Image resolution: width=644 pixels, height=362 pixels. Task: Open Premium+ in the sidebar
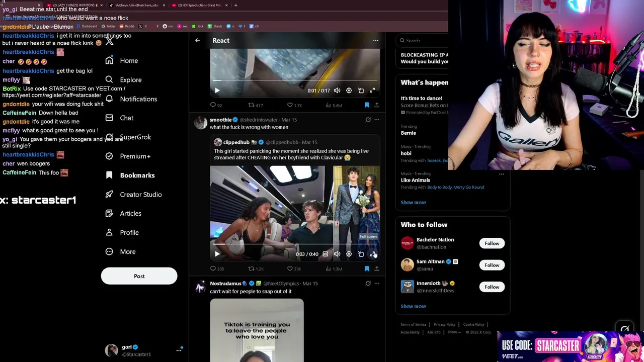128,156
